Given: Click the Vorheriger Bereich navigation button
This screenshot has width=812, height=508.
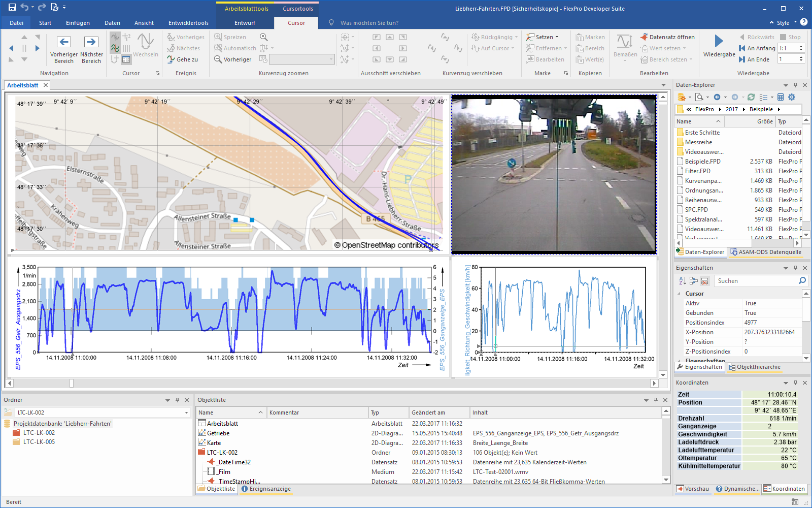Looking at the screenshot, I should click(64, 49).
